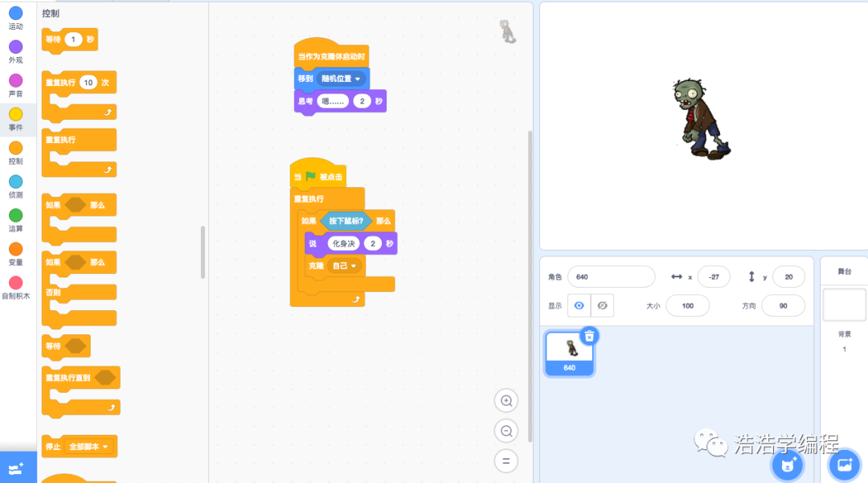This screenshot has height=483, width=868.
Task: Click the 舞台 stage panel label
Action: (844, 271)
